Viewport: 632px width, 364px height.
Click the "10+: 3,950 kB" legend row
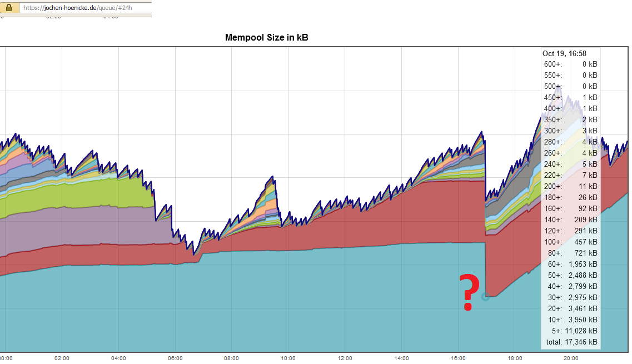pyautogui.click(x=570, y=320)
